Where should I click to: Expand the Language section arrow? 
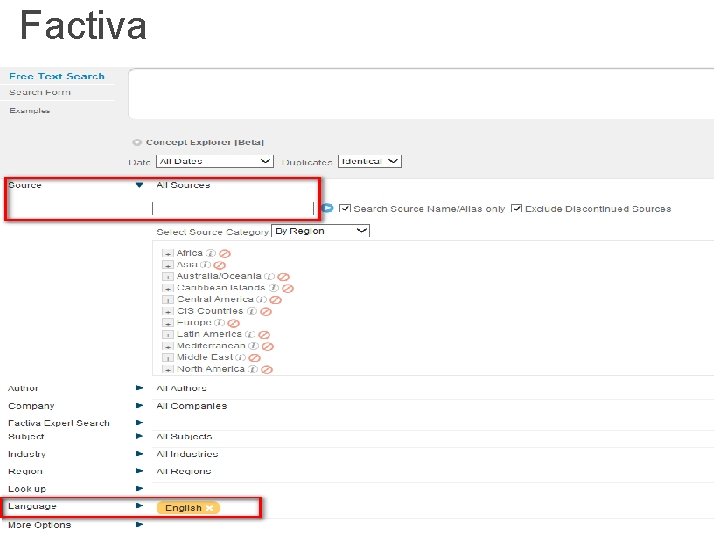point(140,506)
